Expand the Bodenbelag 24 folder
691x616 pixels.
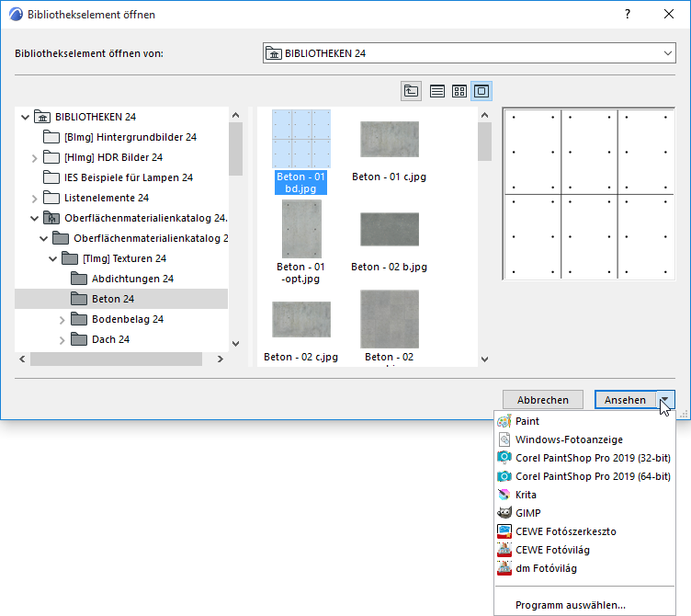pos(62,320)
